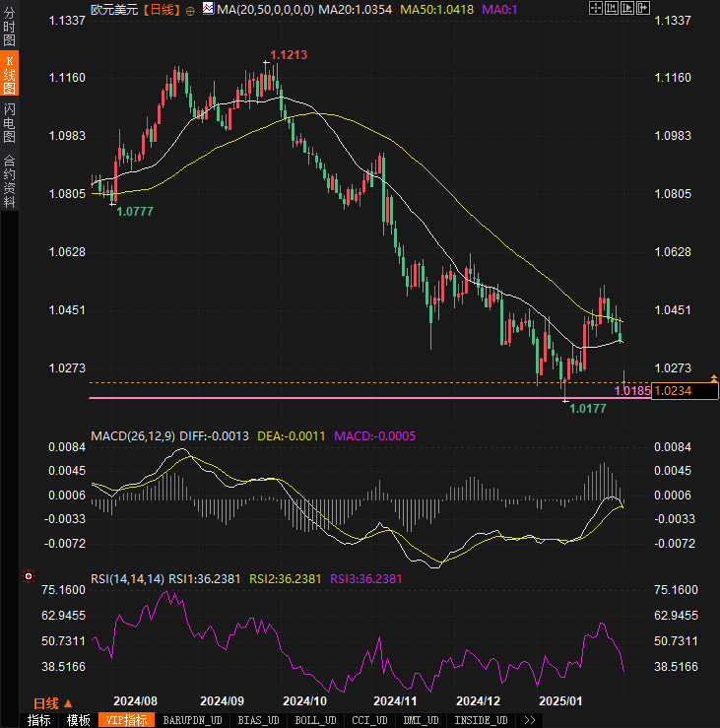Image resolution: width=720 pixels, height=728 pixels.
Task: Select the 模板 tab
Action: [x=79, y=720]
